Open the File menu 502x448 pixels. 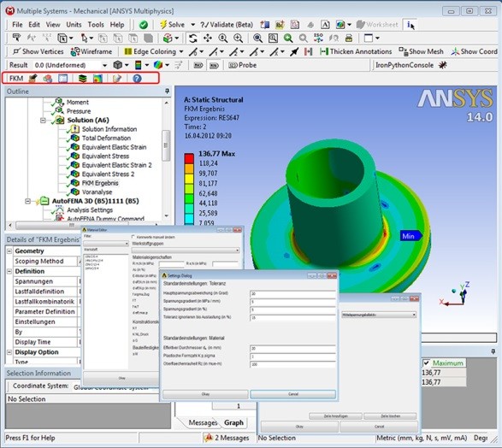click(x=17, y=25)
